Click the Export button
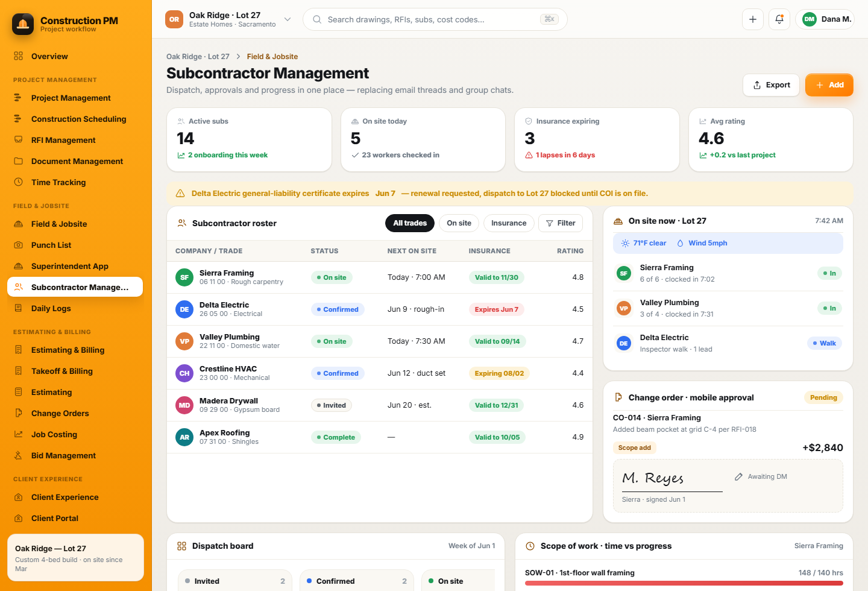The image size is (868, 591). 772,85
